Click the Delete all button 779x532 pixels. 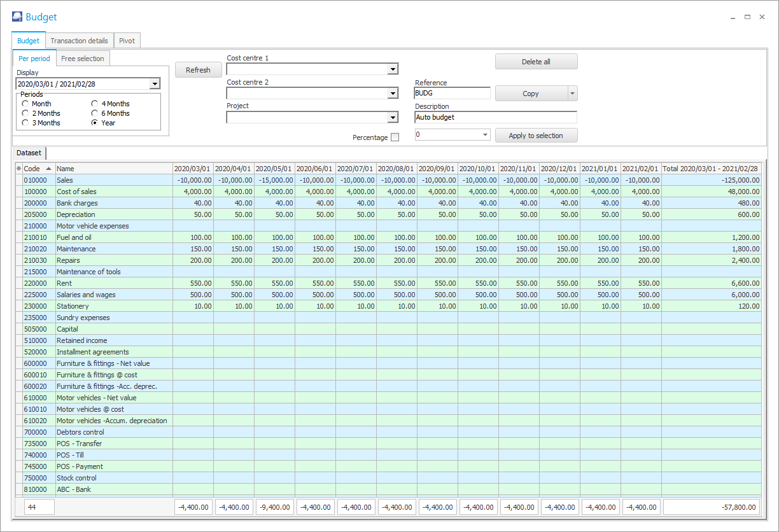pyautogui.click(x=536, y=62)
